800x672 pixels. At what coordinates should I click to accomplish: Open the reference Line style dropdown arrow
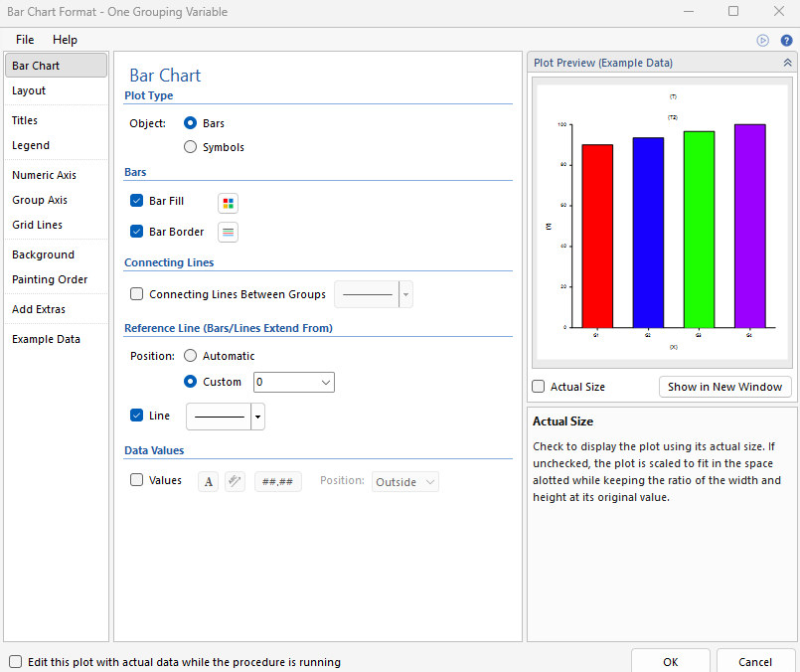258,418
